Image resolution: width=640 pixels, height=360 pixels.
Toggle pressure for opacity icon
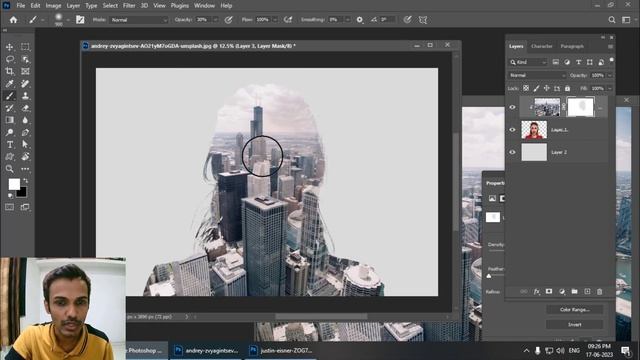(229, 20)
